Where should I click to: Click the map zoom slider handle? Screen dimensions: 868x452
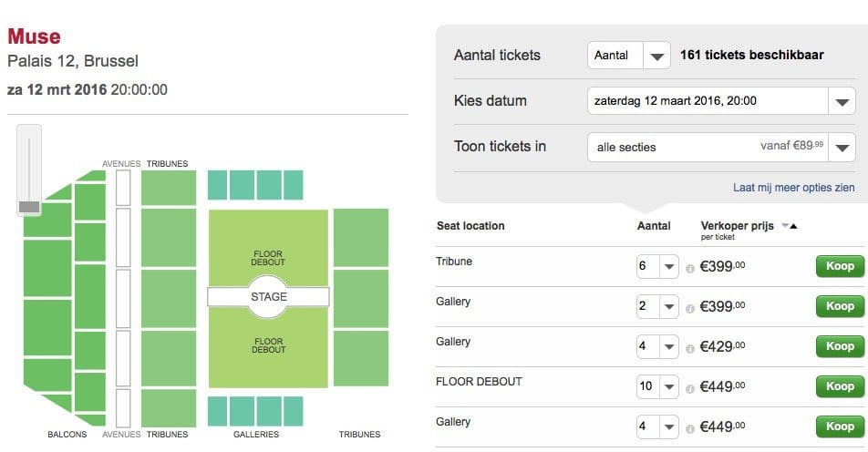click(29, 207)
